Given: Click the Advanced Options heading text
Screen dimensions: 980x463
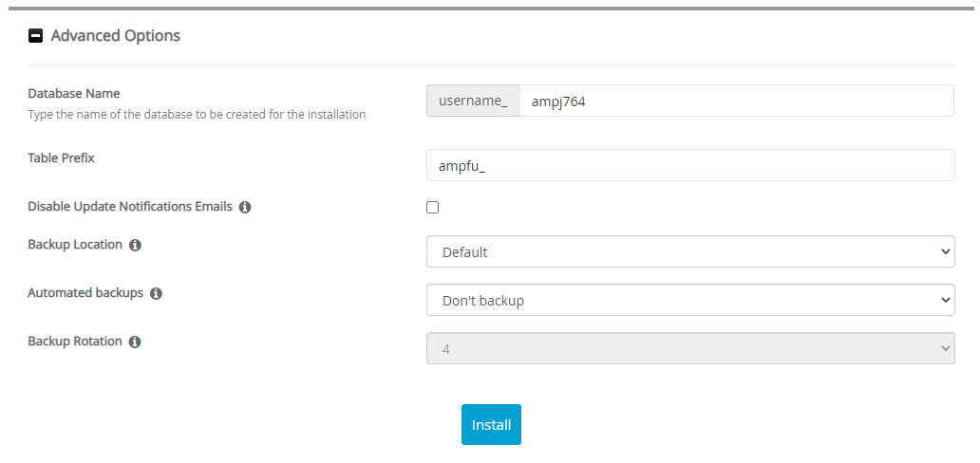Looking at the screenshot, I should tap(115, 36).
